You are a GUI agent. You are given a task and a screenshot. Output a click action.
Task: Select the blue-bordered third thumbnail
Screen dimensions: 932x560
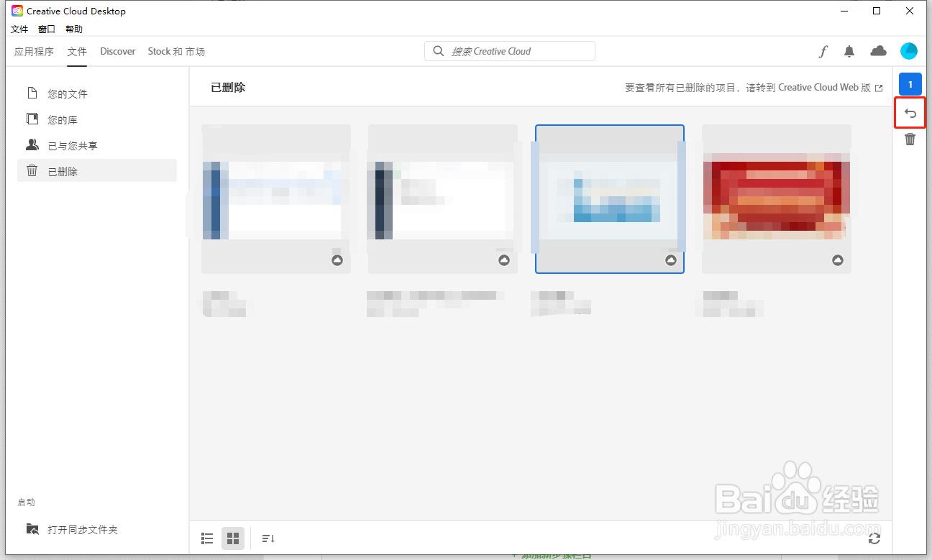pos(610,199)
